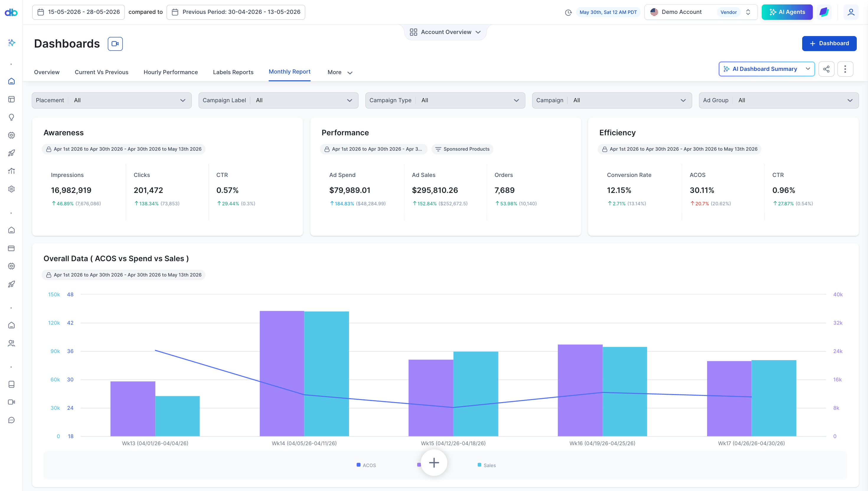Click the Sponsored Products filter chip
868x491 pixels.
pos(462,149)
